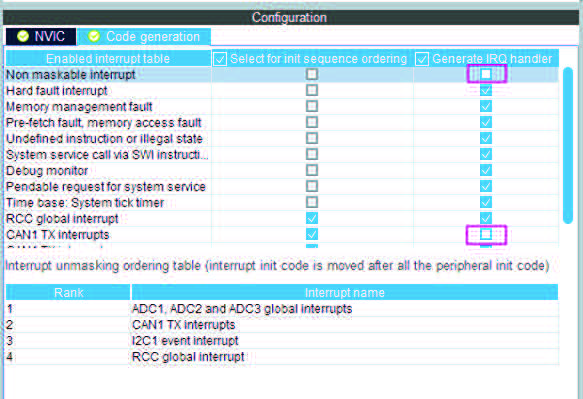583x399 pixels.
Task: Click the enabled interrupt table scrollbar
Action: (x=568, y=145)
